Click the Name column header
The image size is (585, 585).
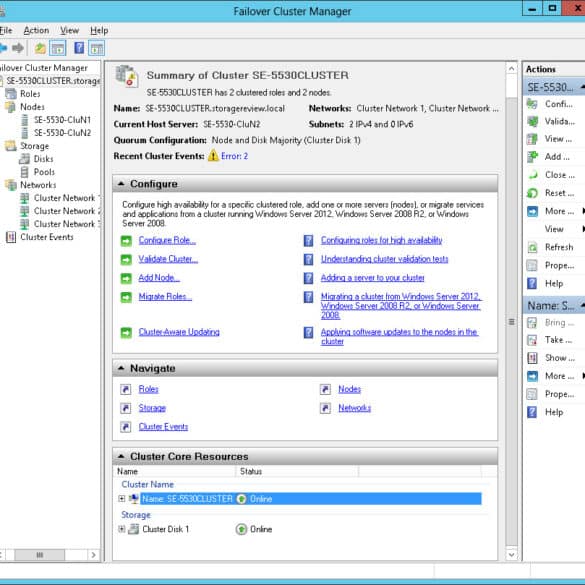[174, 472]
